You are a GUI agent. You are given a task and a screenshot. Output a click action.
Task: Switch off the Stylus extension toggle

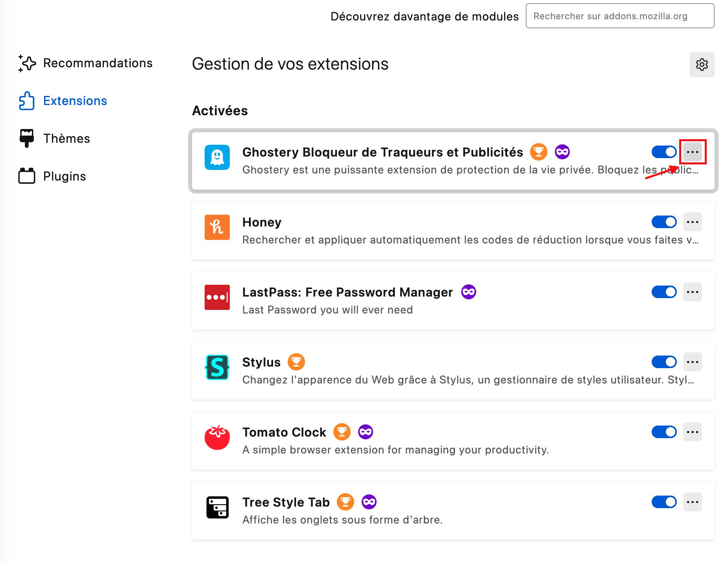pyautogui.click(x=664, y=362)
